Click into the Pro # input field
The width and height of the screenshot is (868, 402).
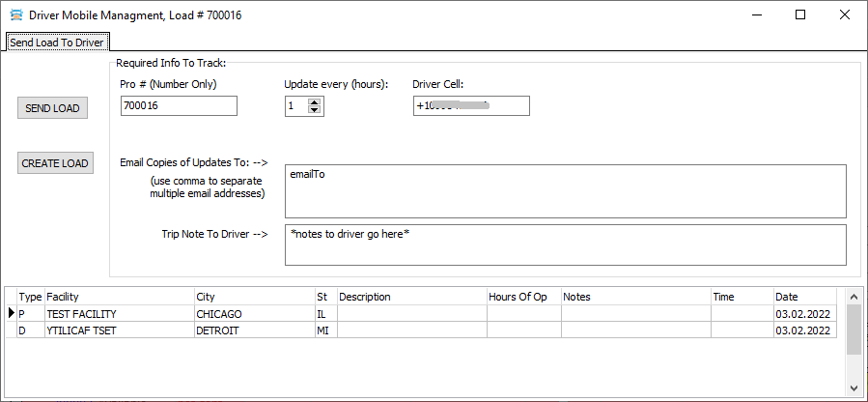point(179,106)
